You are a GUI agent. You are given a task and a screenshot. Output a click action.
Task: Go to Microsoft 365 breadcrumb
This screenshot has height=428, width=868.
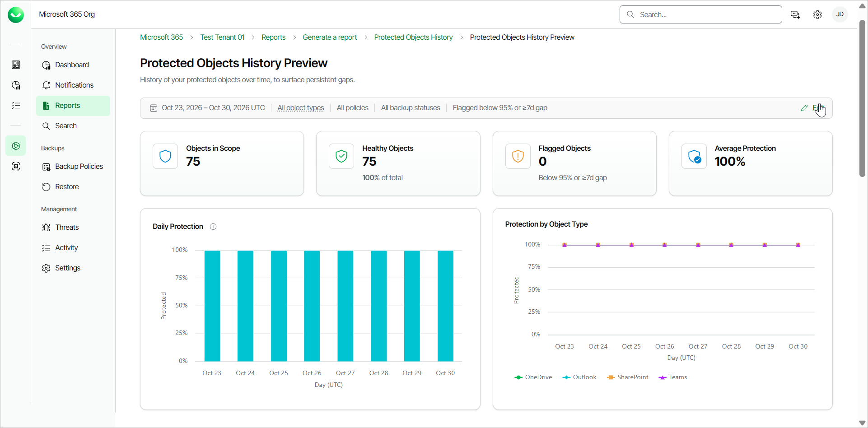tap(161, 37)
